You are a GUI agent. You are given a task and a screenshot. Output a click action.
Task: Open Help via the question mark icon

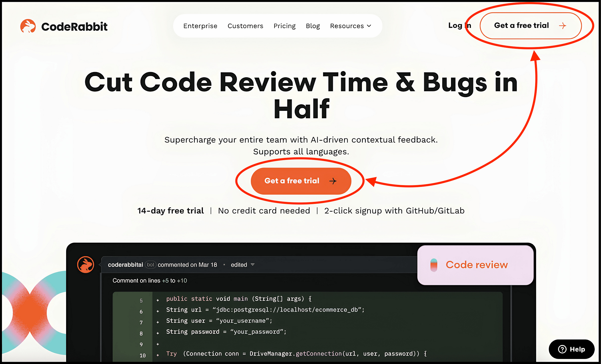[x=562, y=349]
